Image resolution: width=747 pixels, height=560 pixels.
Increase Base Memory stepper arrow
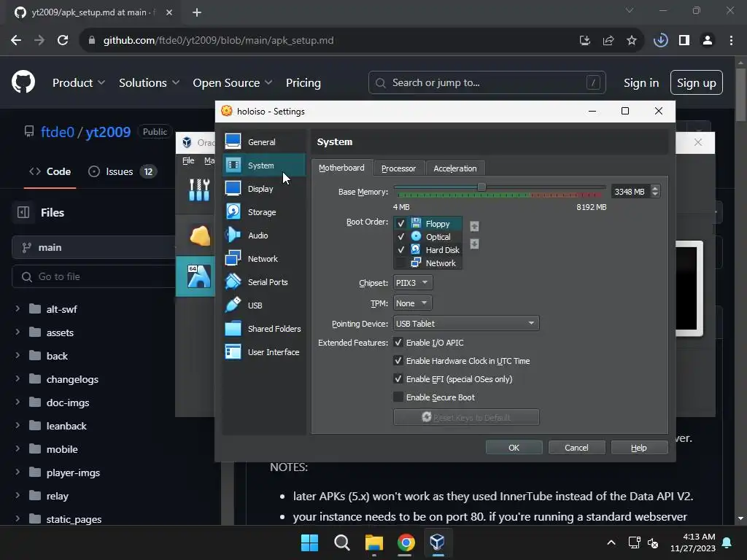(x=655, y=188)
